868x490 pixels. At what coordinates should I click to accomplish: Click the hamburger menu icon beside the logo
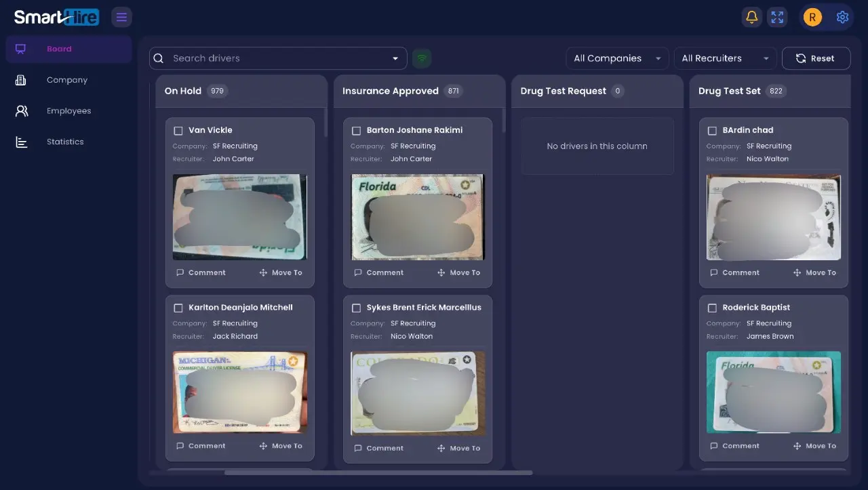tap(121, 17)
